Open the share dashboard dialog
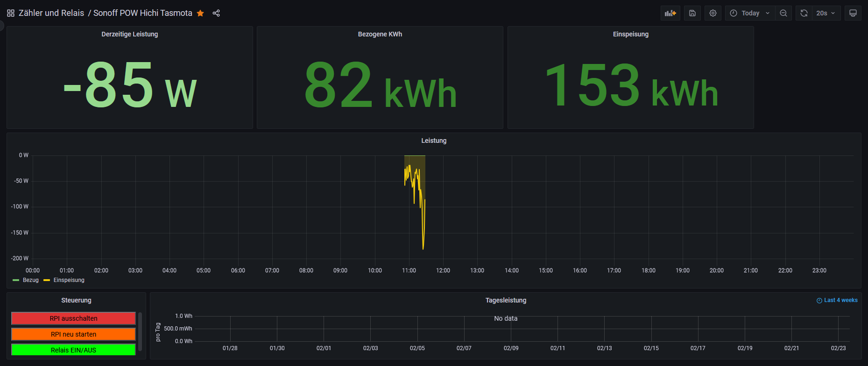 (216, 13)
